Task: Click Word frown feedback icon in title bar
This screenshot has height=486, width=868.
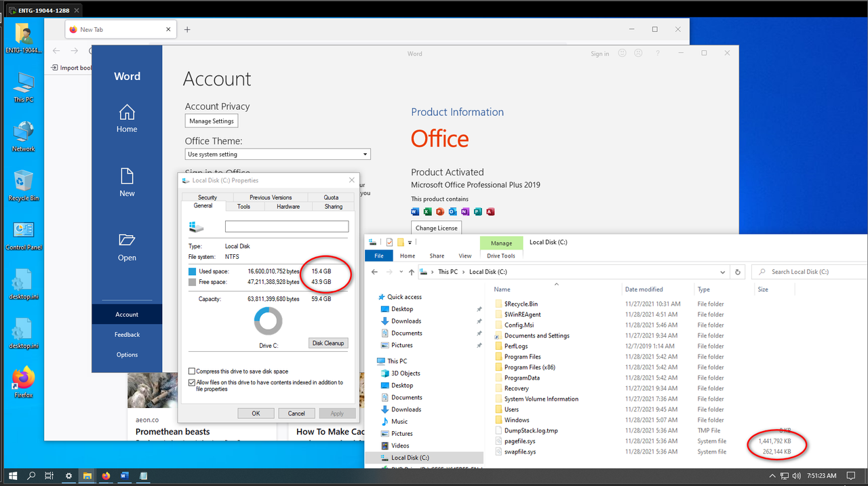Action: pyautogui.click(x=638, y=54)
